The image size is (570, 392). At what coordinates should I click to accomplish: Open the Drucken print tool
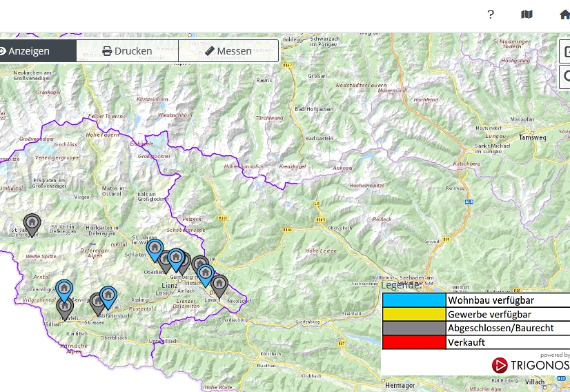(127, 51)
